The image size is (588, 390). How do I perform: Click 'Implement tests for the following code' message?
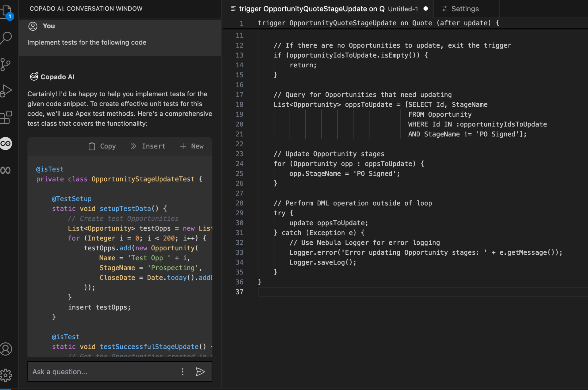(x=87, y=42)
